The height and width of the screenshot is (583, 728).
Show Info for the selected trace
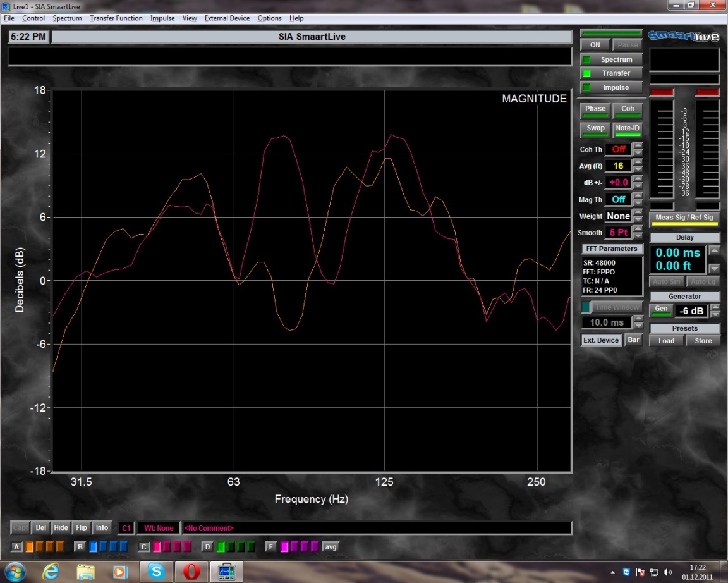pyautogui.click(x=102, y=527)
